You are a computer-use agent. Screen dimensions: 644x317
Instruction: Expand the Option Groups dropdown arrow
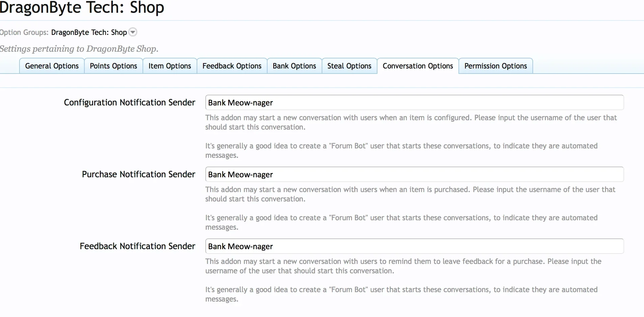pyautogui.click(x=133, y=32)
